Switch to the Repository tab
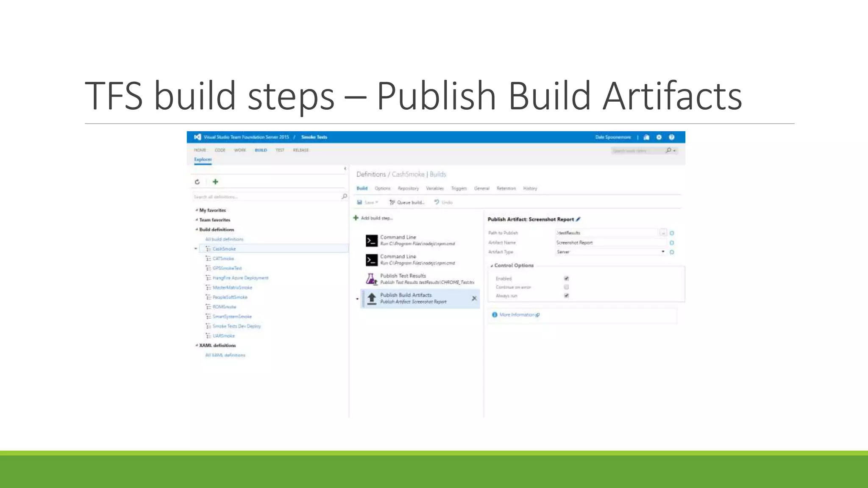 click(x=408, y=188)
